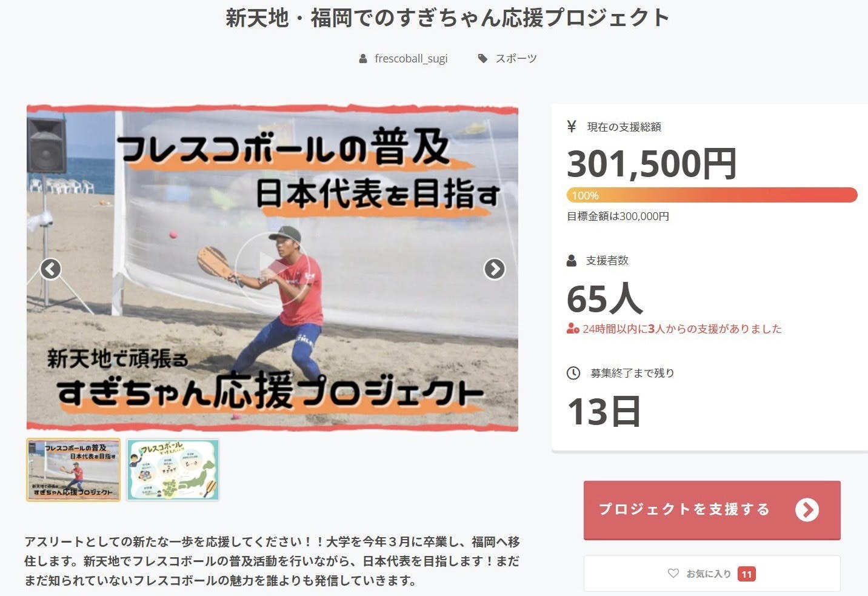Click the 100% funding progress bar
The height and width of the screenshot is (596, 868).
[712, 195]
